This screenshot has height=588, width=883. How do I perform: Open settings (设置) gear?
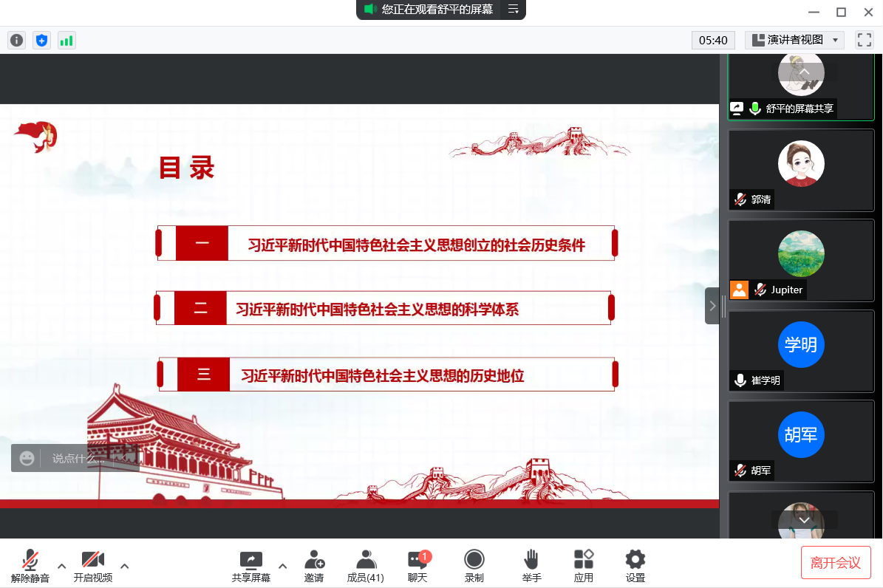point(635,566)
